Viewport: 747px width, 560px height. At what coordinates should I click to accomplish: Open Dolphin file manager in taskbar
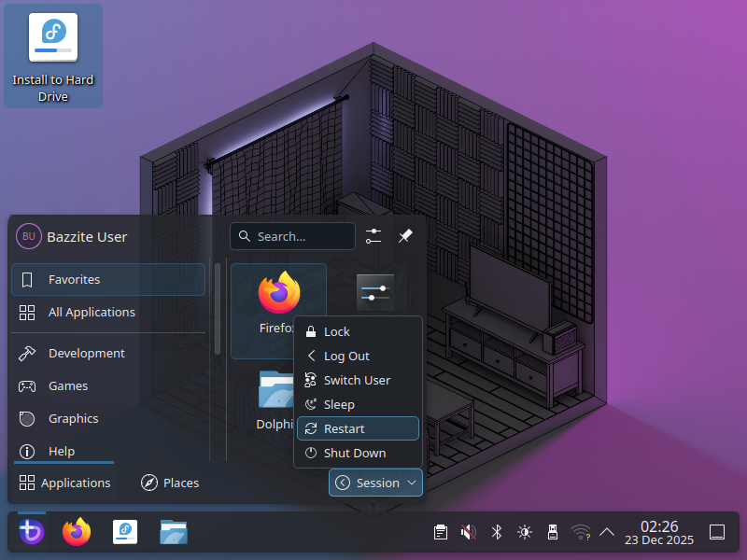174,532
